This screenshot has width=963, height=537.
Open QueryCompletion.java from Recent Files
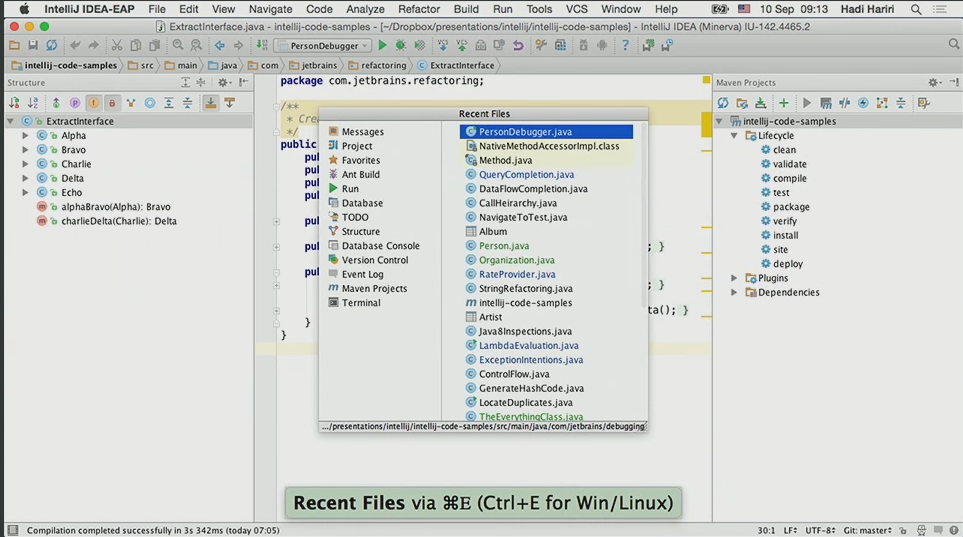(x=526, y=175)
